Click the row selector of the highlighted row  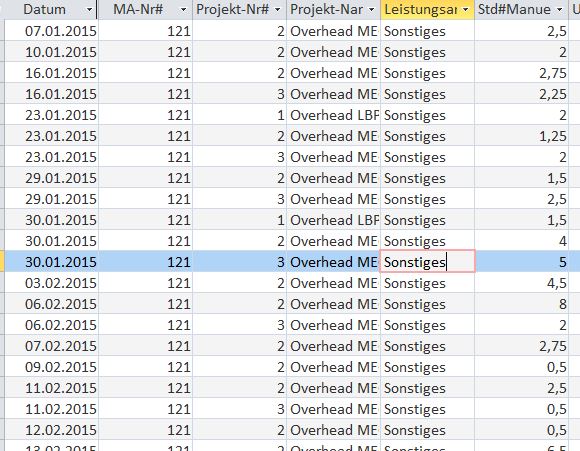2,262
